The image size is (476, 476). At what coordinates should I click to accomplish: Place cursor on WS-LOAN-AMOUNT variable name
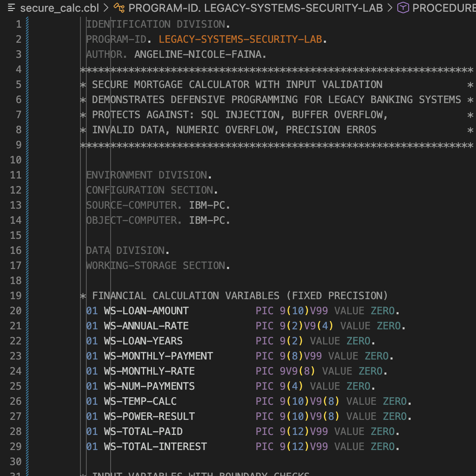(146, 311)
